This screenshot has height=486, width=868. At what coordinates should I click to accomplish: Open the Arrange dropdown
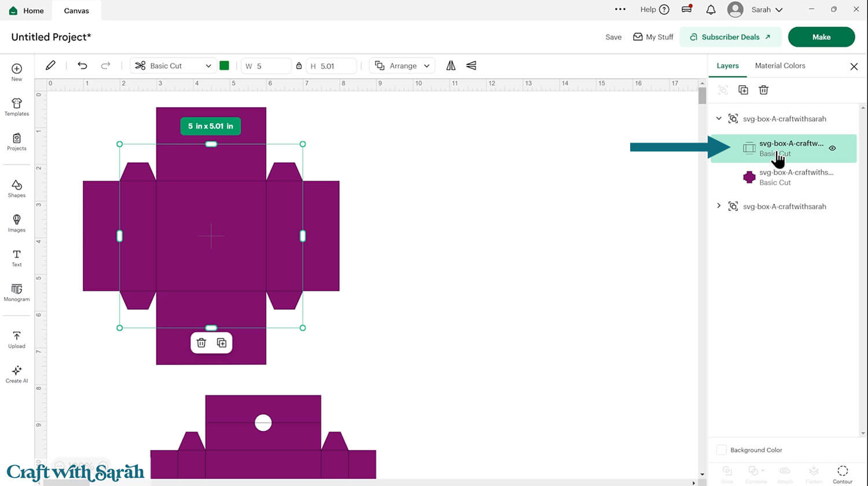pyautogui.click(x=402, y=65)
